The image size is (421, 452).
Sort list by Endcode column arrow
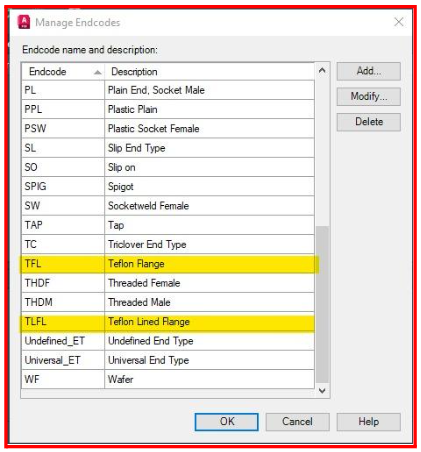(97, 72)
